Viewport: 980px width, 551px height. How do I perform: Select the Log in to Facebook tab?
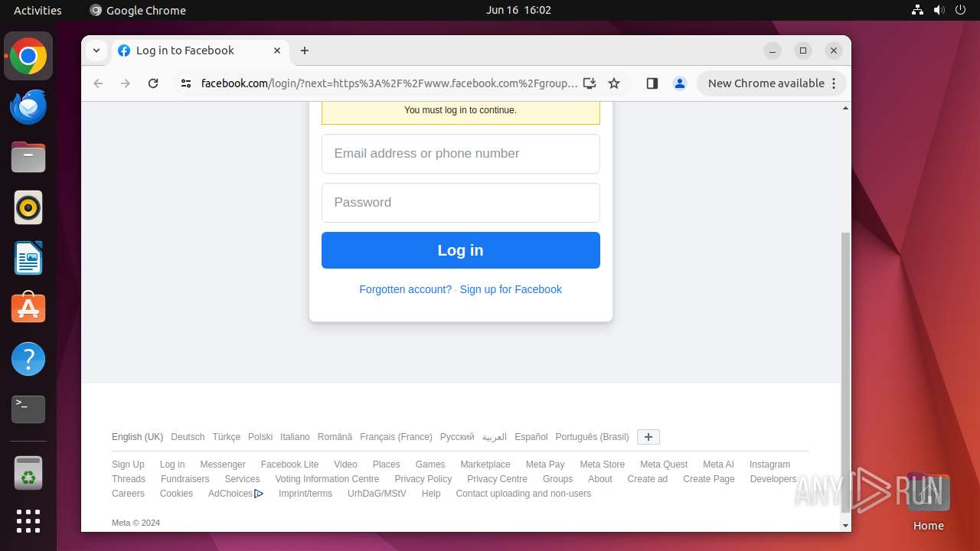coord(201,51)
